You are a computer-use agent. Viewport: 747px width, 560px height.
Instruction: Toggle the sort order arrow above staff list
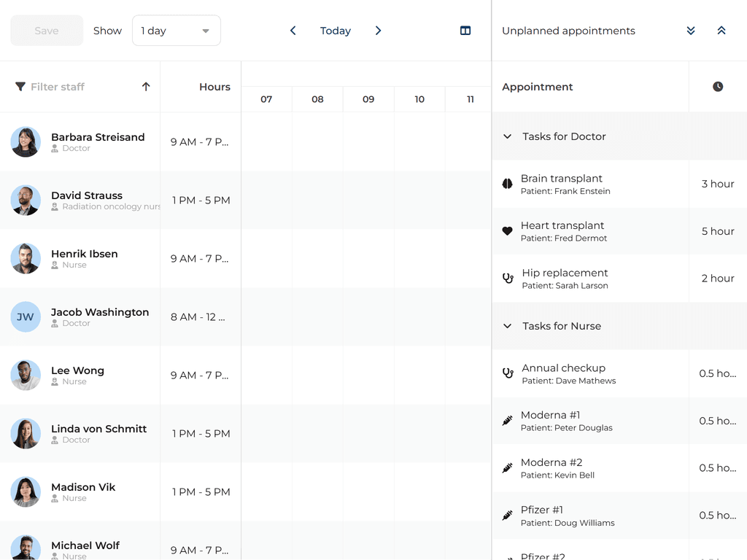[145, 86]
